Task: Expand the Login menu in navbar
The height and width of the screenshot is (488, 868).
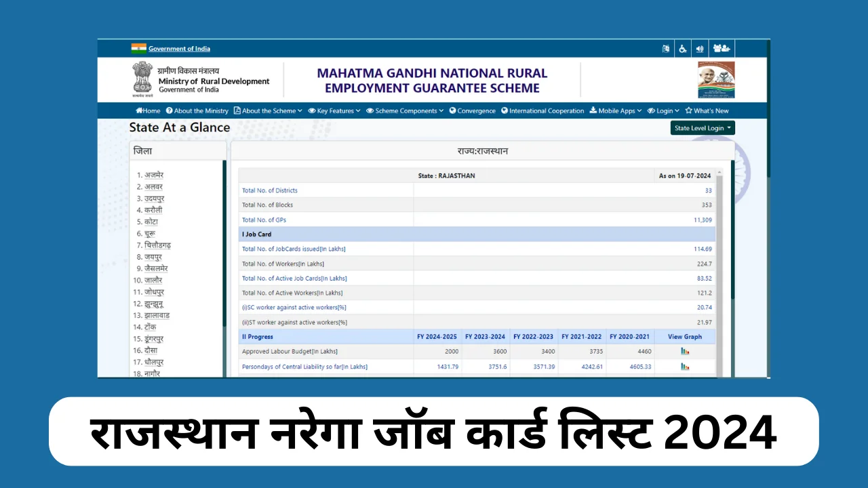Action: pos(663,110)
